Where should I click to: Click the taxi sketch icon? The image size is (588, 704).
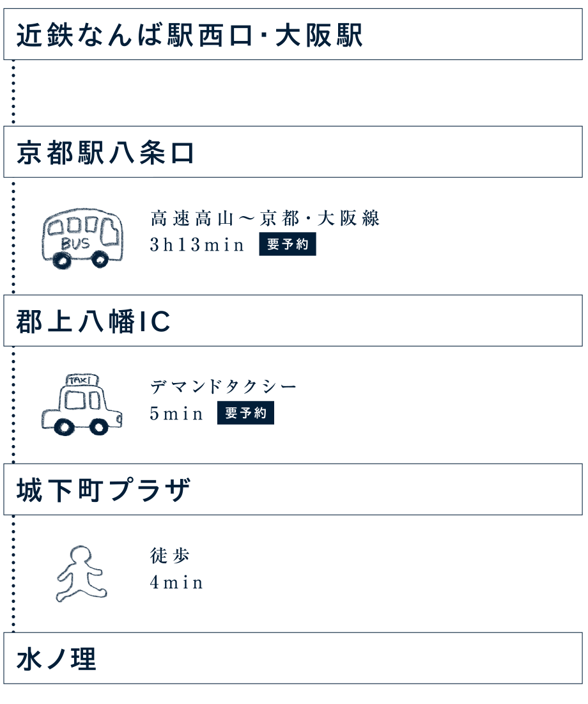tap(82, 405)
